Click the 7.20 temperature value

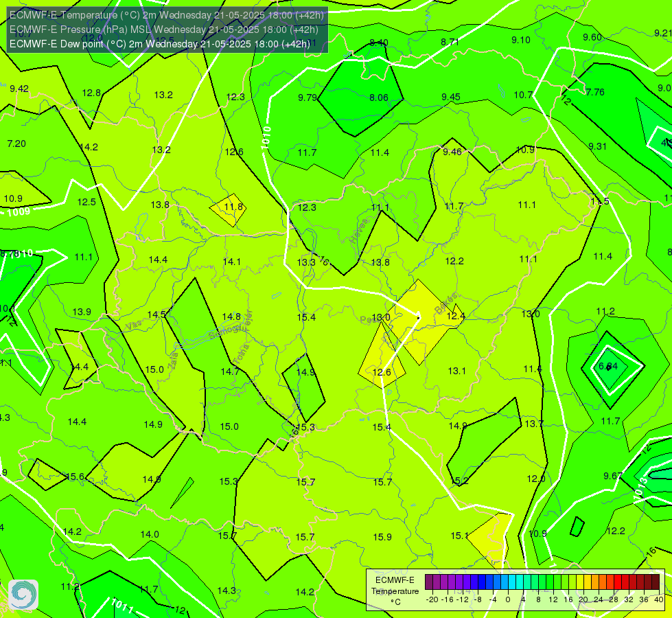[x=16, y=144]
